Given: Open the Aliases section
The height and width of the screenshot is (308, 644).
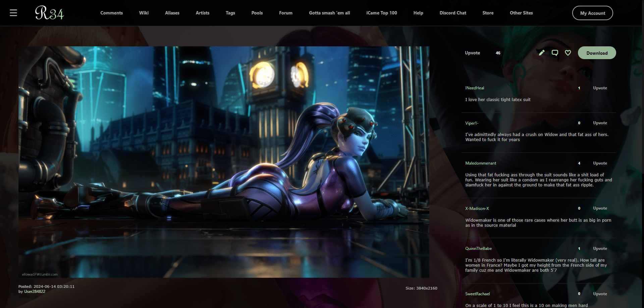Looking at the screenshot, I should [172, 13].
